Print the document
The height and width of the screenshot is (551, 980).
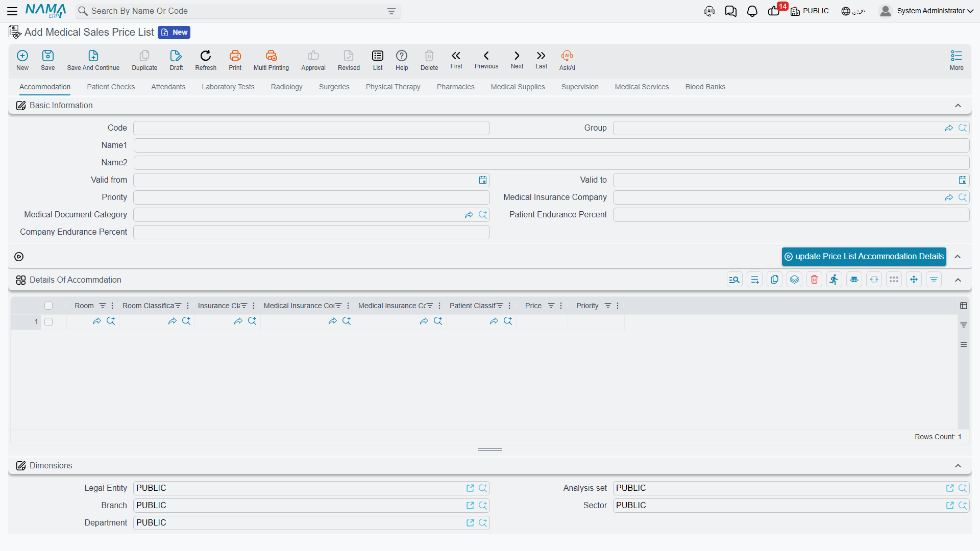point(235,60)
